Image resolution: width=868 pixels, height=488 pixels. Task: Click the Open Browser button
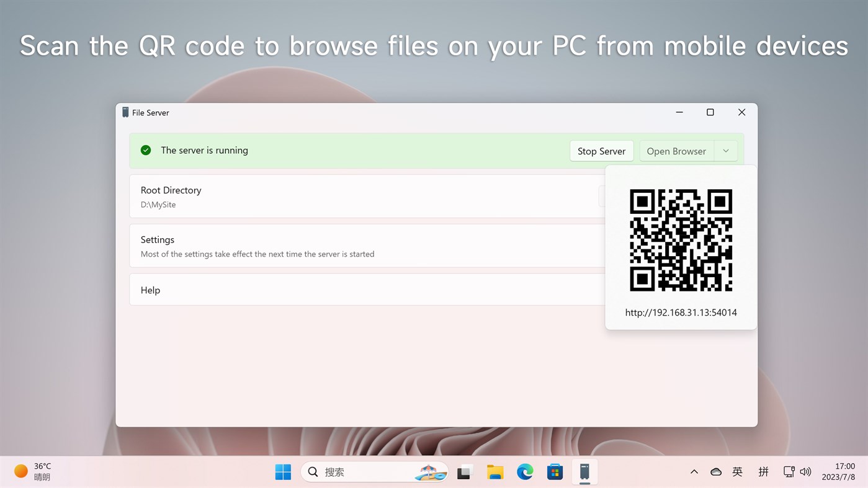click(x=676, y=151)
